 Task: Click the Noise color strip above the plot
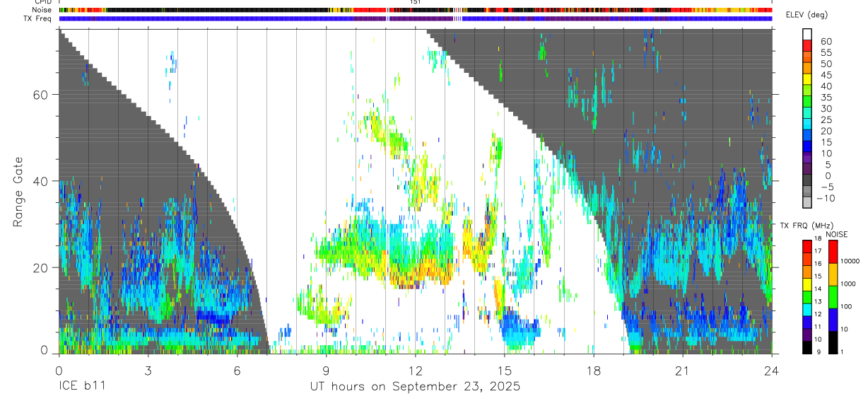[416, 10]
